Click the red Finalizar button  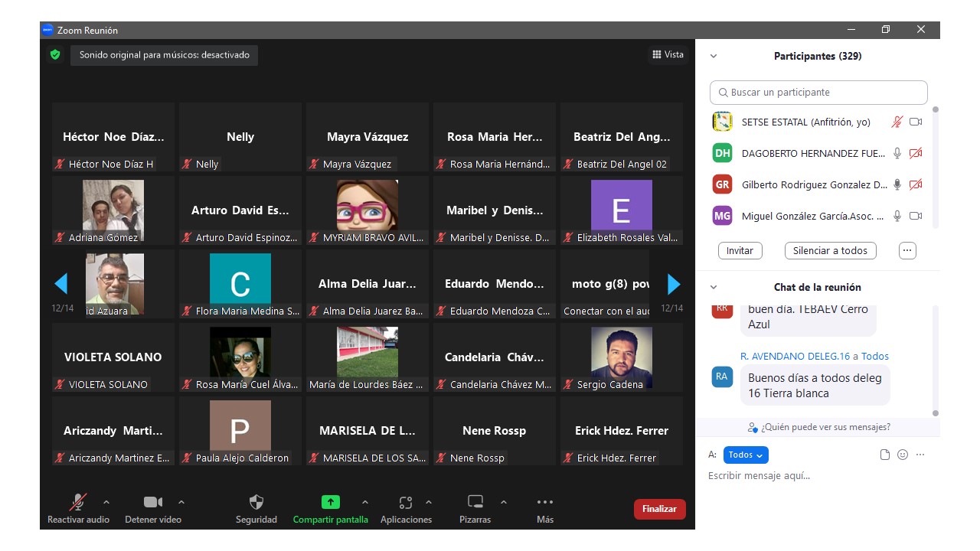[x=660, y=509]
